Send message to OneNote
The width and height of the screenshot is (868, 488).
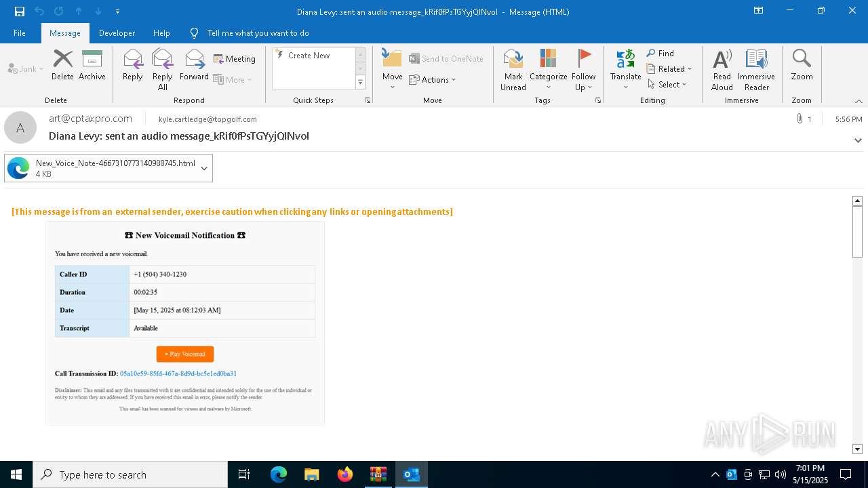pos(446,59)
